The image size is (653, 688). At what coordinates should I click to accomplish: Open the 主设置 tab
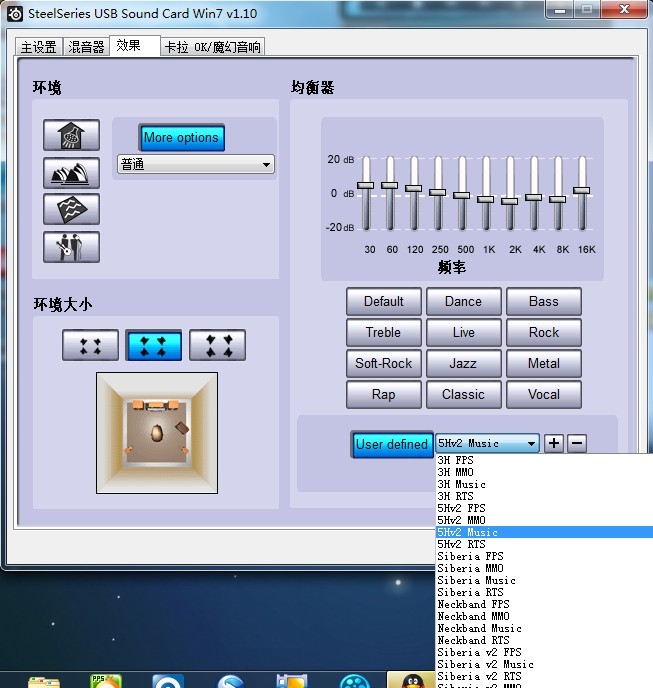(x=39, y=47)
